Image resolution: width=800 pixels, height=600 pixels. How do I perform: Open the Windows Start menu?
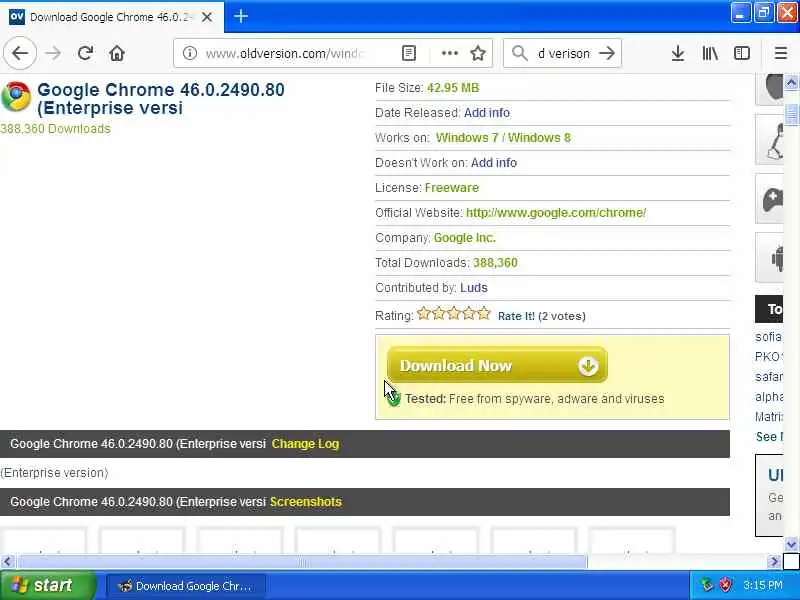coord(47,585)
